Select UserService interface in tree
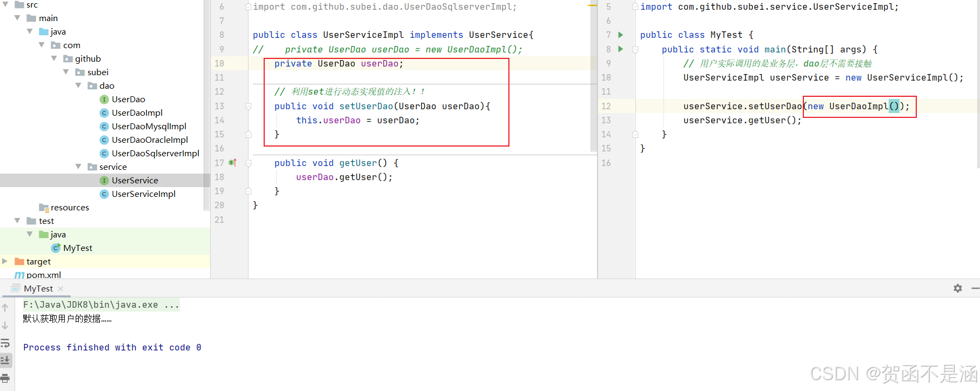Viewport: 980px width, 391px height. click(x=135, y=180)
